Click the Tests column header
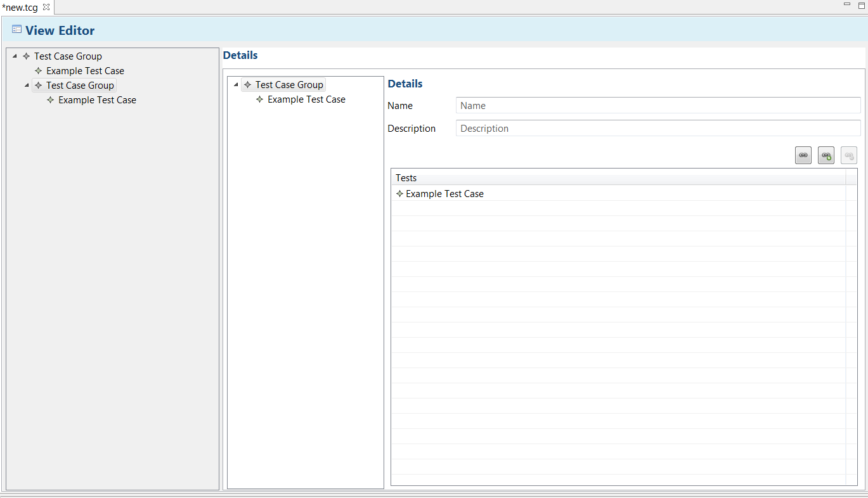 pos(618,178)
